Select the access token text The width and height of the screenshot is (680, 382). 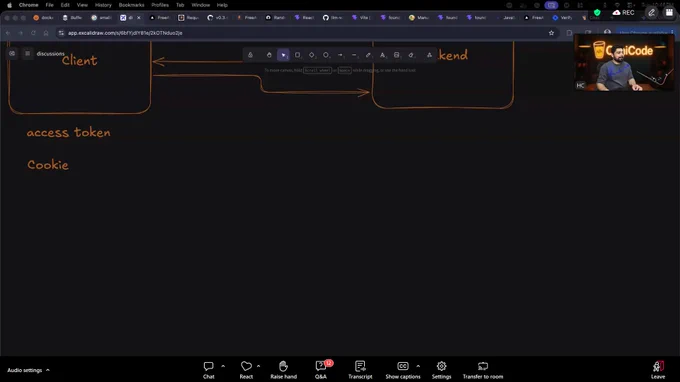69,132
